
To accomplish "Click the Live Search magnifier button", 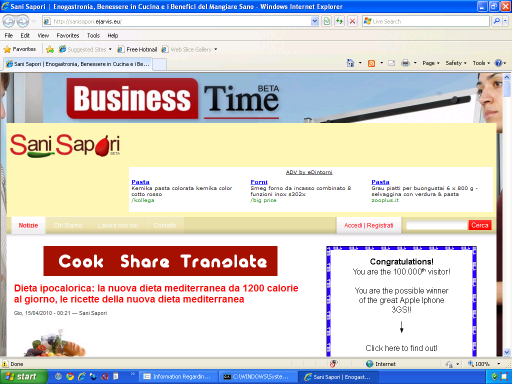I will [497, 21].
